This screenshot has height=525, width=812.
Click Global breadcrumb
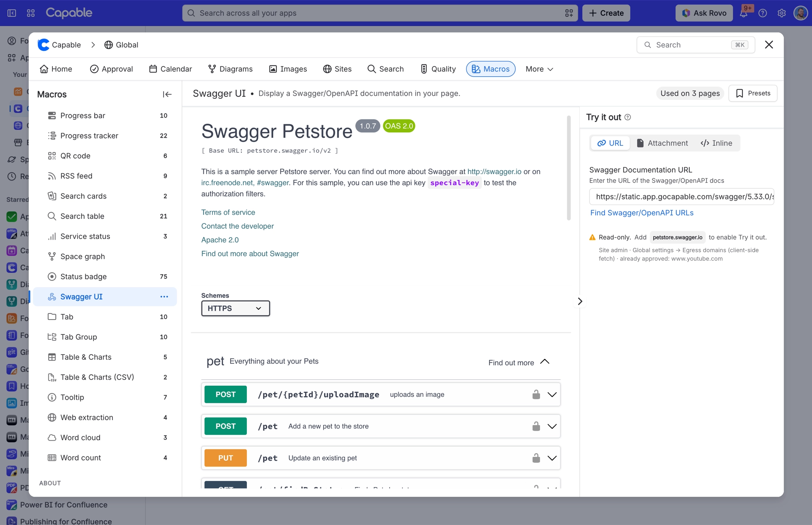[x=121, y=45]
